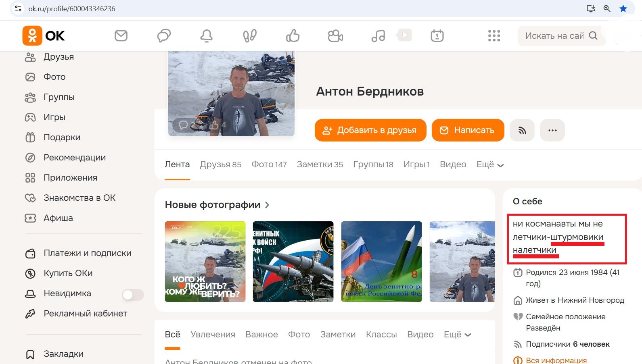The image size is (642, 364).
Task: Open the three-dots more actions button
Action: (552, 130)
